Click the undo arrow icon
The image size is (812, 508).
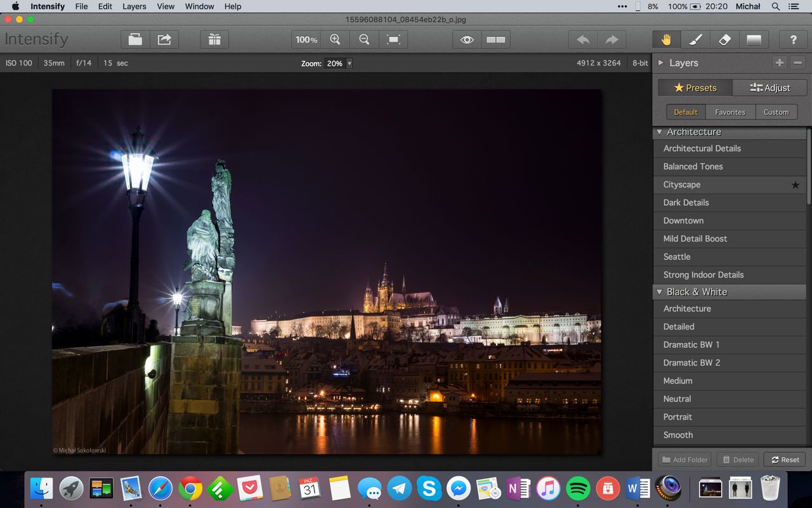(x=583, y=39)
